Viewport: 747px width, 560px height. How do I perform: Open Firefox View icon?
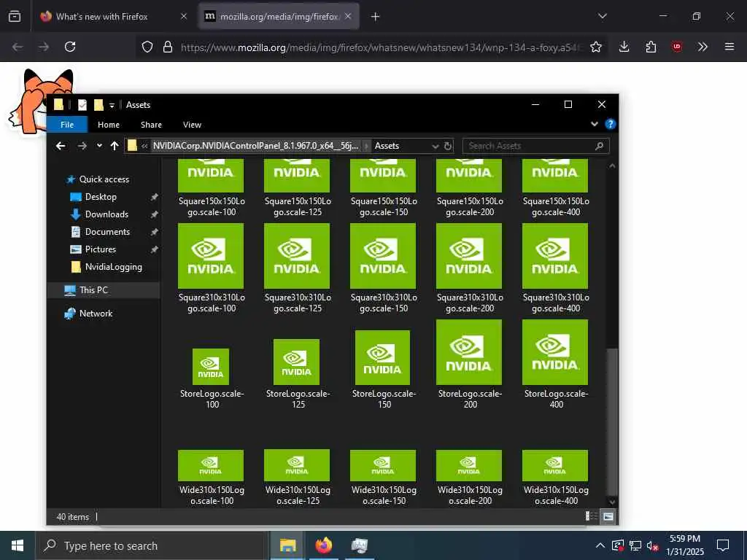pos(15,17)
